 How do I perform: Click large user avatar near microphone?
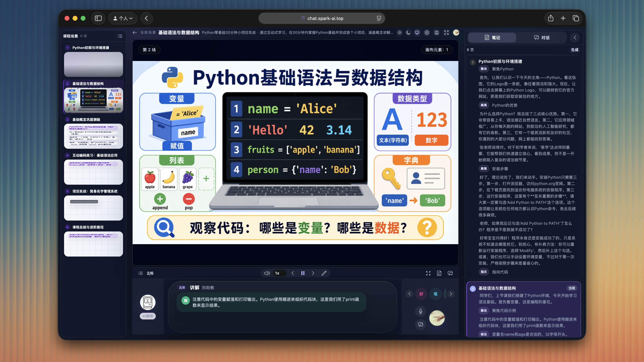[x=437, y=318]
